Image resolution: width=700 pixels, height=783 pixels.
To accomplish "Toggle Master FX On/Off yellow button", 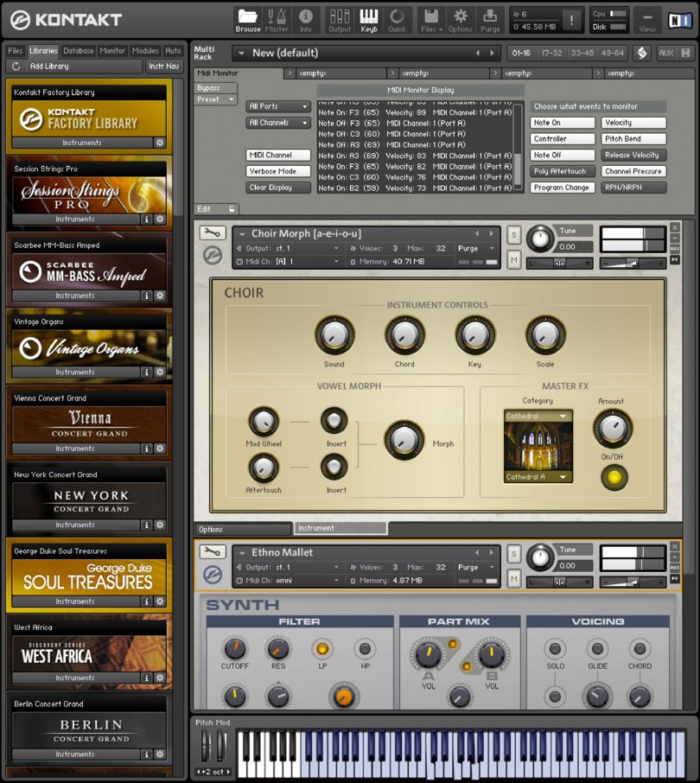I will click(x=614, y=476).
